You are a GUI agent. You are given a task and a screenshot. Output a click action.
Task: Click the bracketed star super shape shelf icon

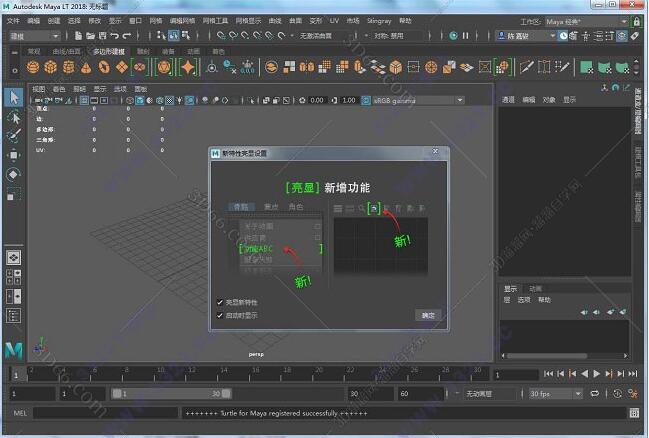click(188, 67)
